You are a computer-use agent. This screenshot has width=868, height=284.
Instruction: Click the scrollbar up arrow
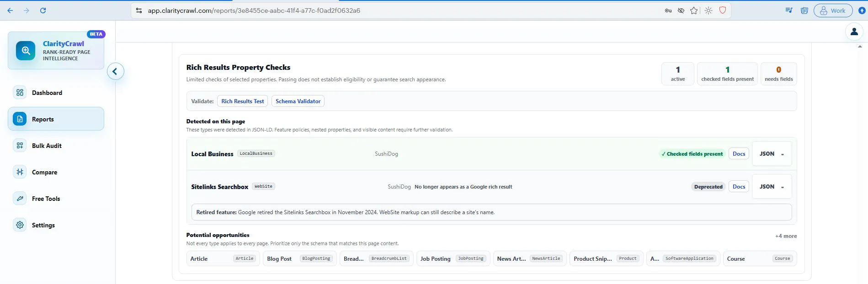tap(860, 47)
